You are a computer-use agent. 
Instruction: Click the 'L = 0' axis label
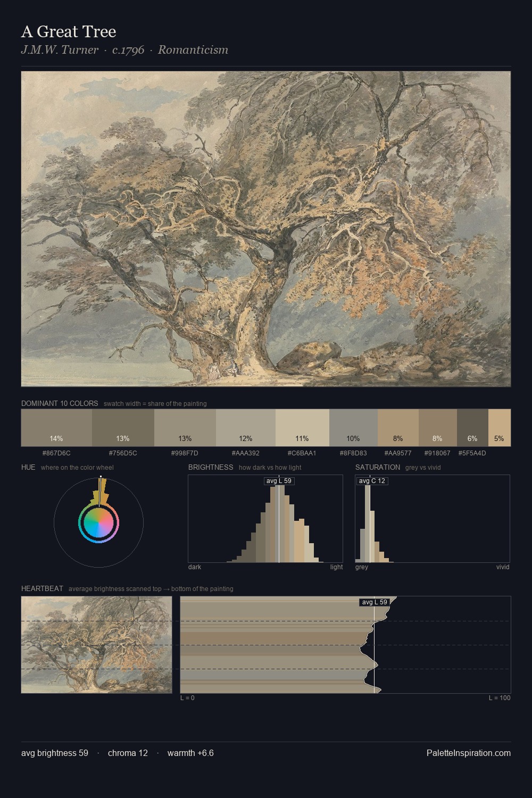coord(187,698)
